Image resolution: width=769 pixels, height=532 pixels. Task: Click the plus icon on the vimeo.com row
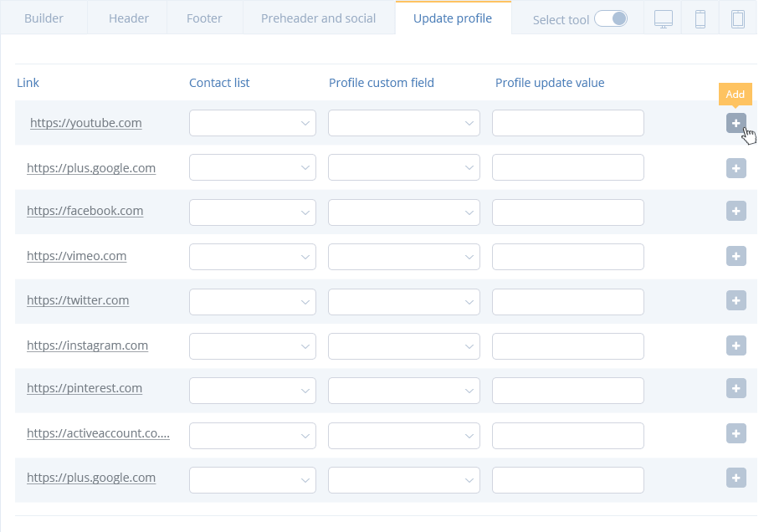tap(736, 256)
